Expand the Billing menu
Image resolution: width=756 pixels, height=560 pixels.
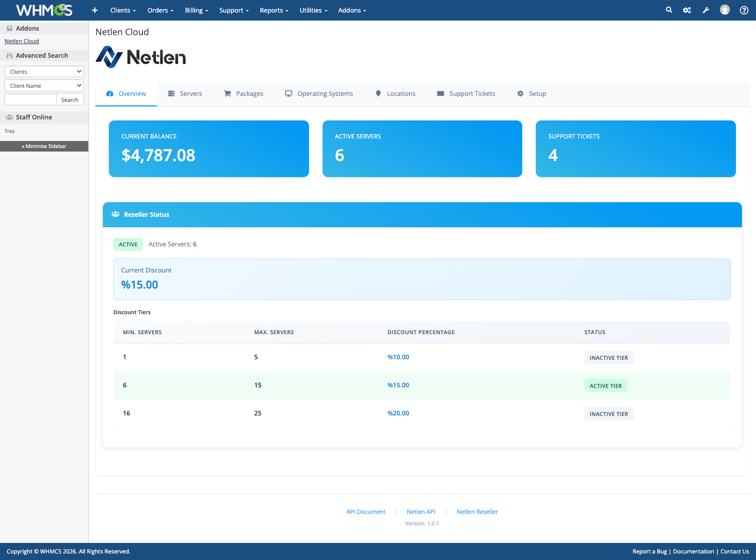[196, 10]
